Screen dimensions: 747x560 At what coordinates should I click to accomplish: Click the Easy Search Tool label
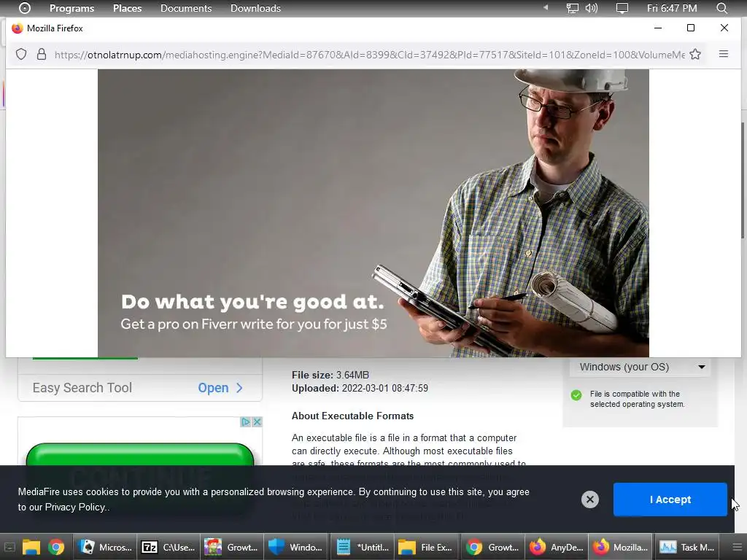click(82, 388)
